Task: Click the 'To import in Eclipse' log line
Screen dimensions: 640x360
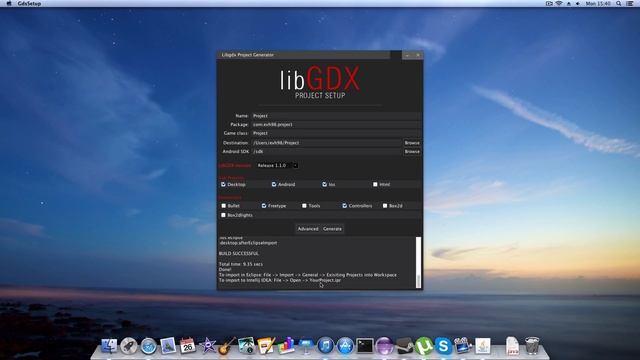Action: [308, 275]
